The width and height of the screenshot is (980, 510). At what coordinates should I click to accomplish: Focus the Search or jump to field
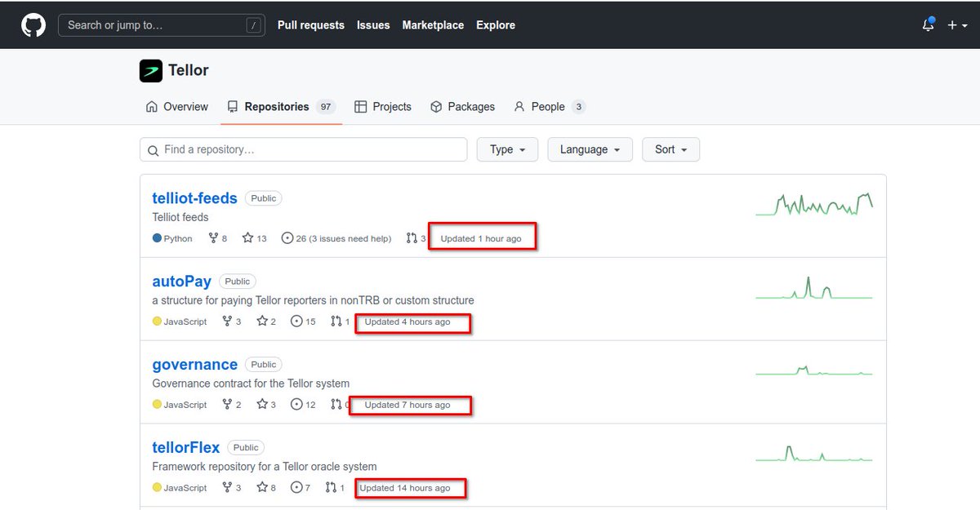point(163,25)
